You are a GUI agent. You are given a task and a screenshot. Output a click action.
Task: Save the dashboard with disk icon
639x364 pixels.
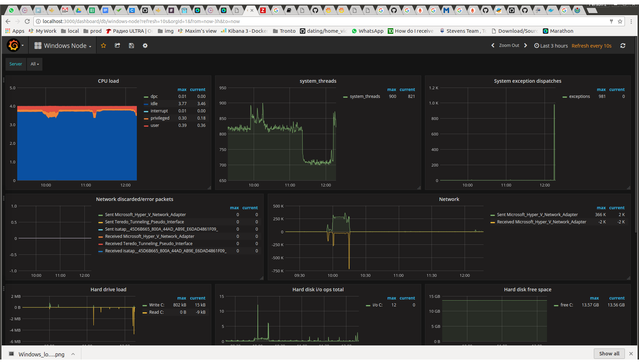click(x=131, y=45)
